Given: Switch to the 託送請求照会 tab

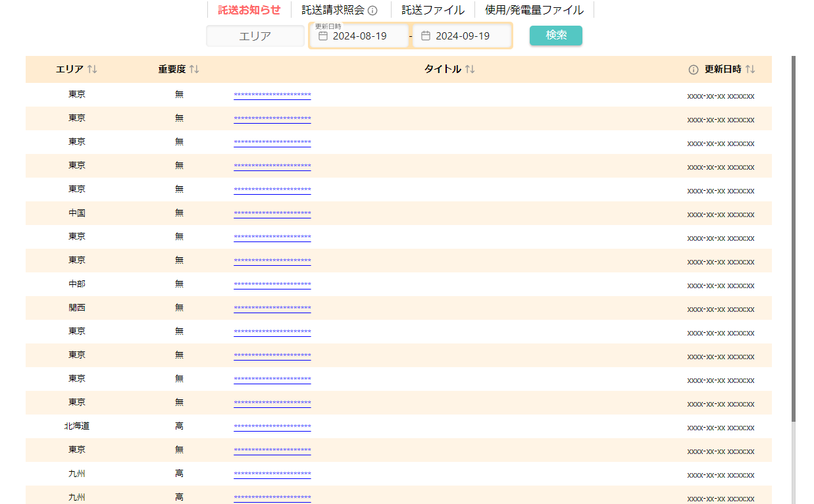Looking at the screenshot, I should point(333,10).
